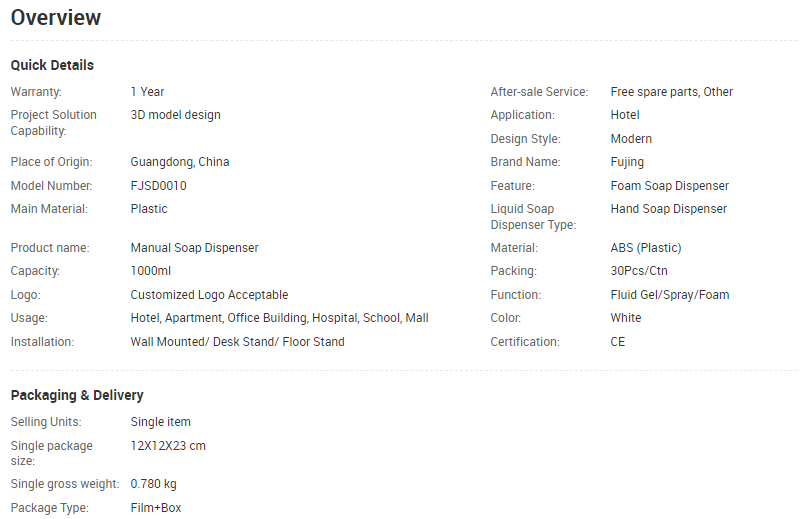The width and height of the screenshot is (800, 519).
Task: Click the Film+Box package type
Action: pos(156,508)
